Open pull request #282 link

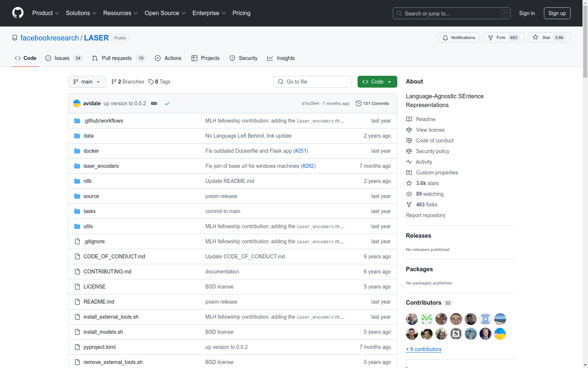coord(308,166)
